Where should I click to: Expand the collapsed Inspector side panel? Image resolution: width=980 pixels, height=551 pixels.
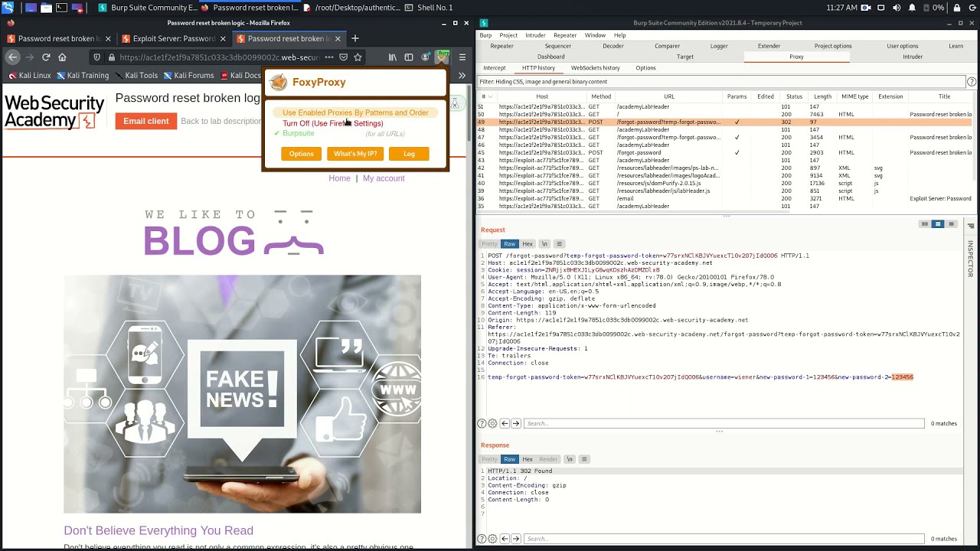click(x=970, y=259)
